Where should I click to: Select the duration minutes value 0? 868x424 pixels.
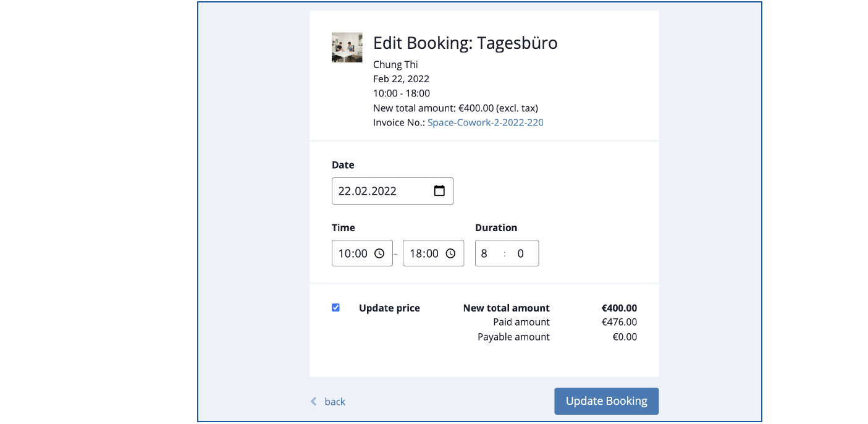coord(520,253)
